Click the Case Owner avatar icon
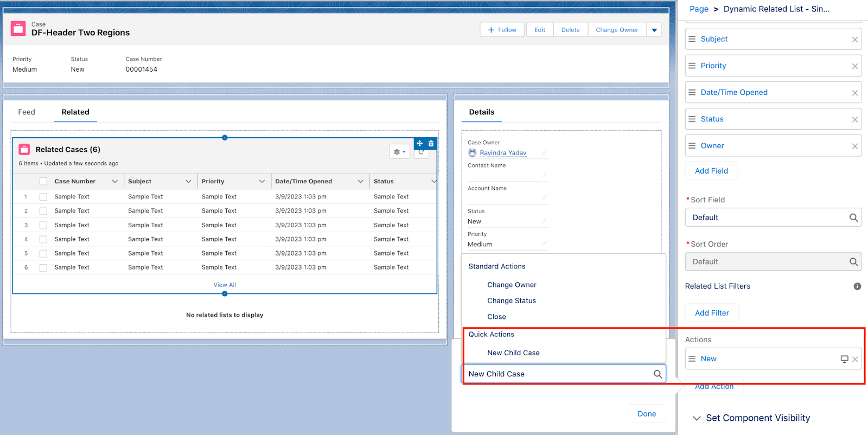This screenshot has width=868, height=435. (473, 153)
